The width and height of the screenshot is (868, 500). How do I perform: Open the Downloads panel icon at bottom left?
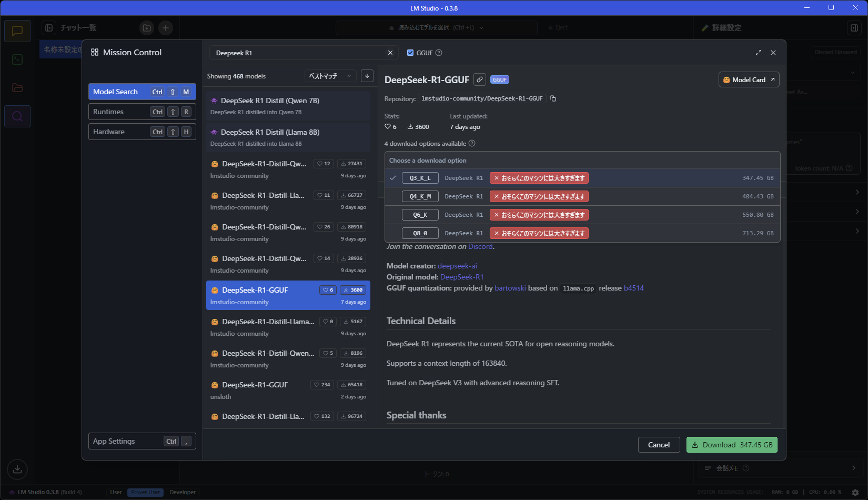(17, 469)
